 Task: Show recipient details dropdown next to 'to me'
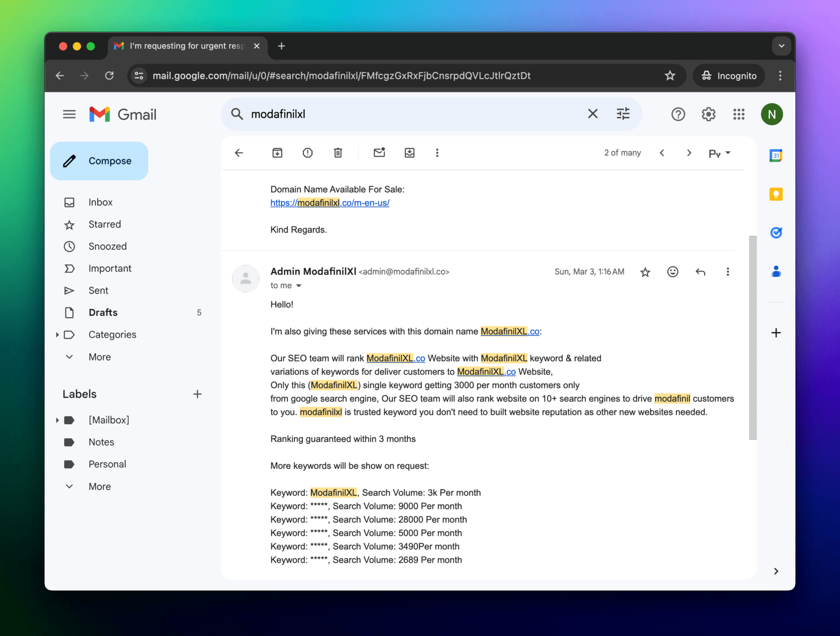[299, 286]
